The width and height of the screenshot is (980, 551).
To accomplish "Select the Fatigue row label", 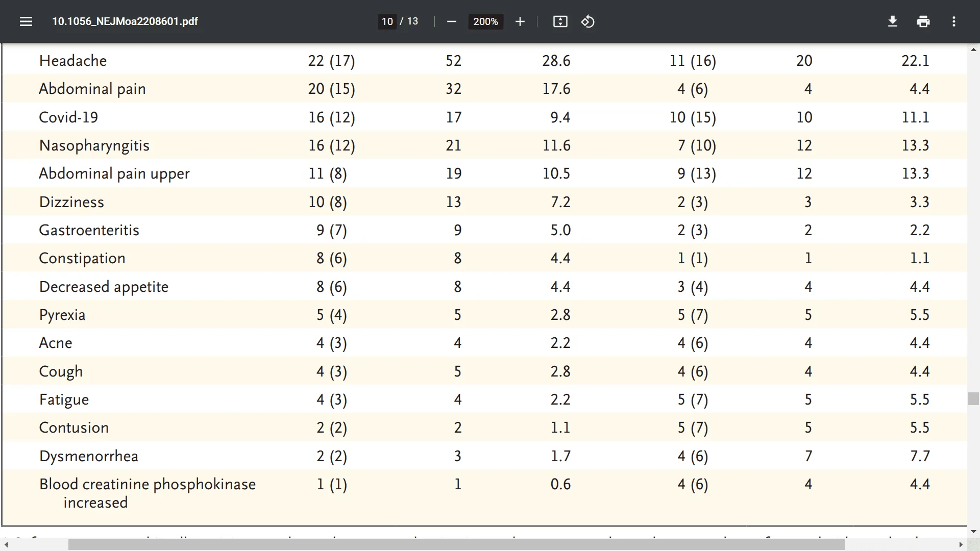I will click(x=64, y=399).
